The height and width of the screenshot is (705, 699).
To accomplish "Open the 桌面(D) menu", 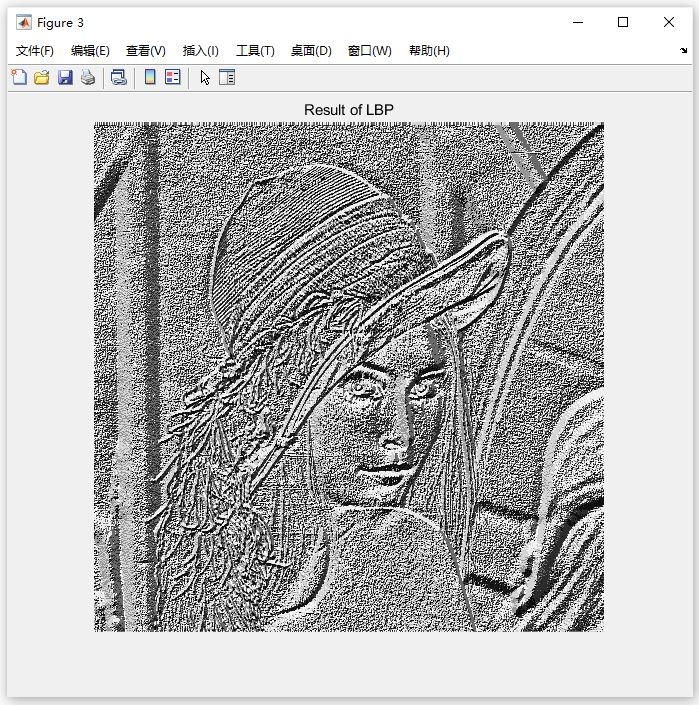I will (311, 51).
